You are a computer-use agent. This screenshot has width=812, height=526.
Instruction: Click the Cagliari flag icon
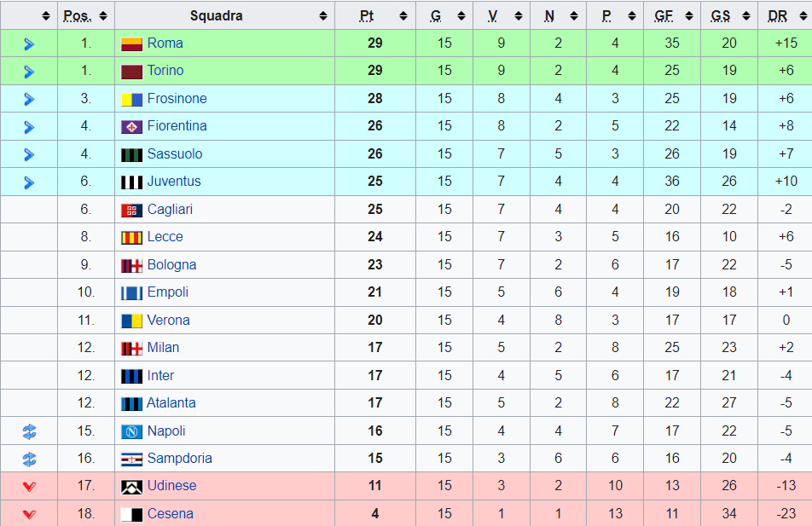[x=131, y=211]
